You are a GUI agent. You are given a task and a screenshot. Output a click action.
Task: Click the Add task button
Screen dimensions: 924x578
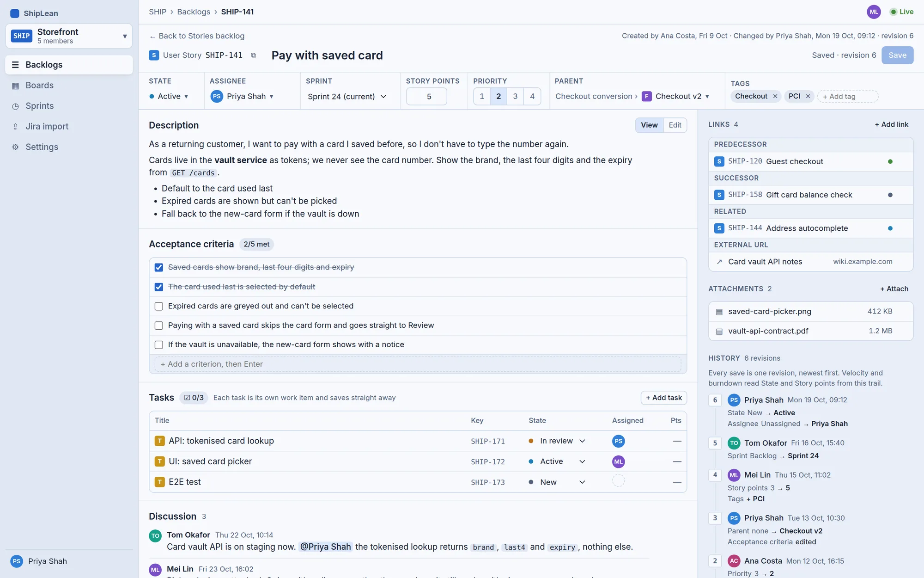663,398
